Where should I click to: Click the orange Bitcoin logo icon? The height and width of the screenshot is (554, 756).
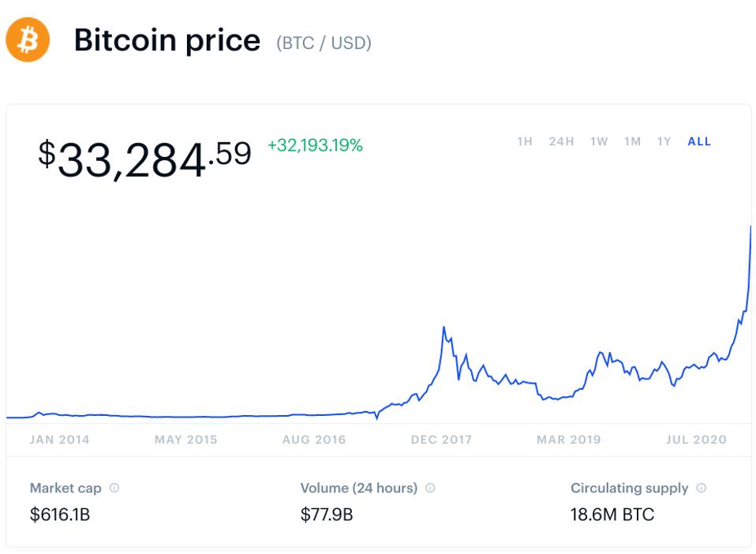[x=28, y=40]
